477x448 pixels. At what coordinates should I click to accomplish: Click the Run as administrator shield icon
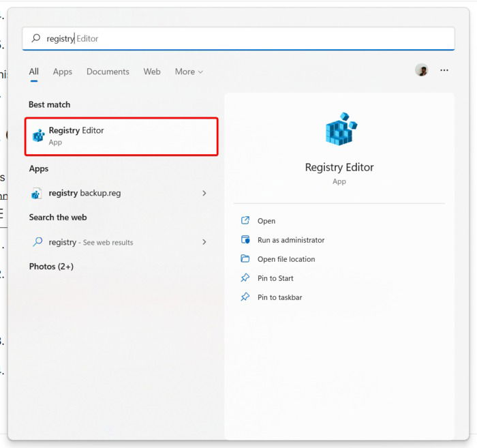click(245, 240)
